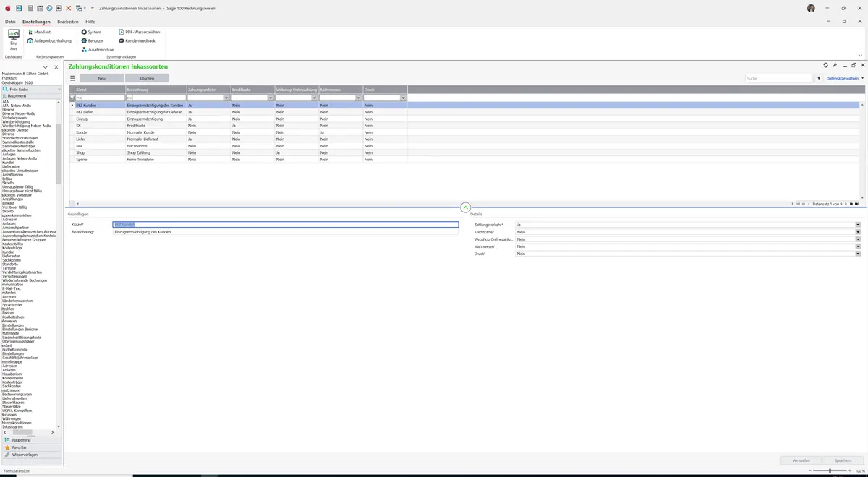The image size is (868, 477).
Task: Open the Kreditkarte* details dropdown
Action: 858,232
